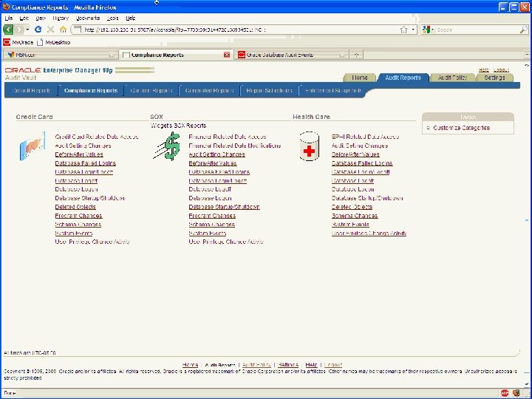Open the Tools menu

113,18
